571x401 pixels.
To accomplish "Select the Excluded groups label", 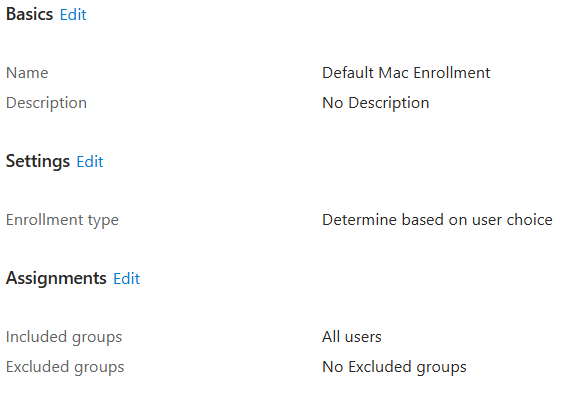I will click(x=65, y=367).
